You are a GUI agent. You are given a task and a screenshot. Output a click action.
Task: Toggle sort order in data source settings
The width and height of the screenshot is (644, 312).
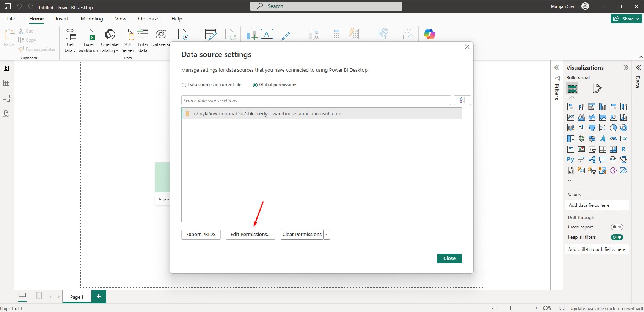pyautogui.click(x=462, y=100)
